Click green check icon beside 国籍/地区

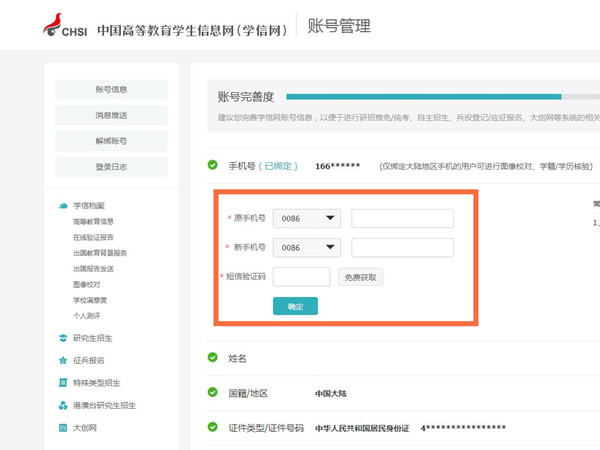[212, 392]
